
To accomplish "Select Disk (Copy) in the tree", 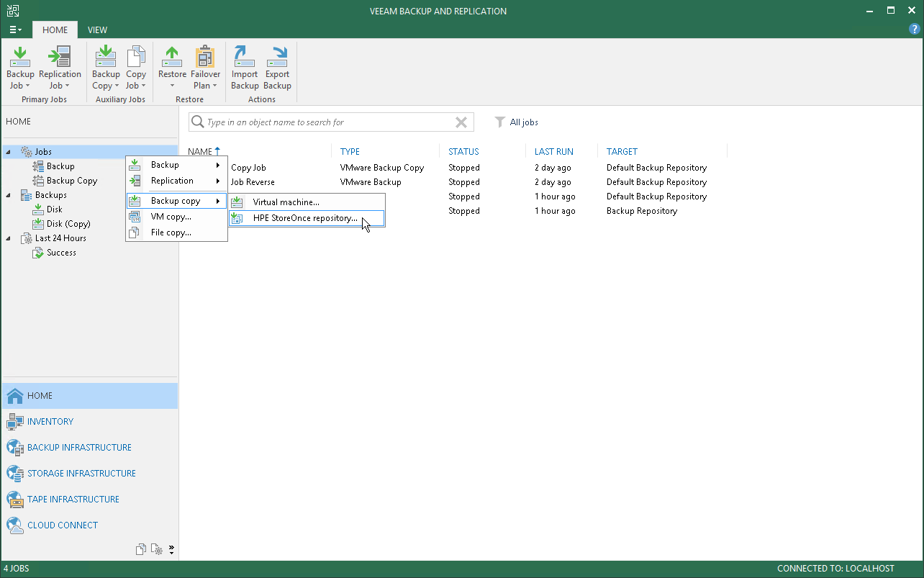I will click(68, 224).
